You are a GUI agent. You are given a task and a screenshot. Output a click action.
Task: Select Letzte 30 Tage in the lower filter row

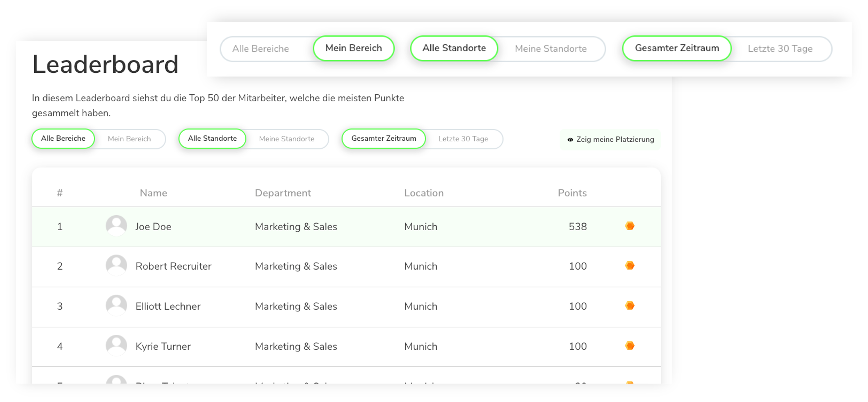[463, 139]
